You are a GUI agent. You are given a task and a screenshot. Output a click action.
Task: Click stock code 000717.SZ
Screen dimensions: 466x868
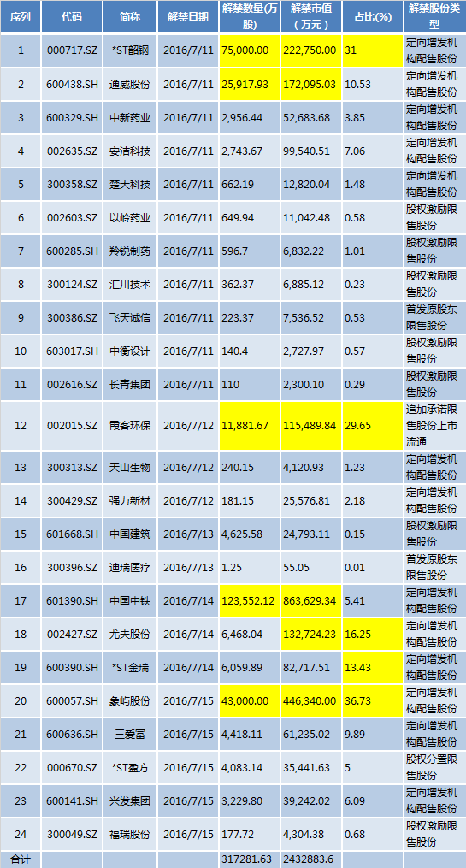tap(71, 50)
